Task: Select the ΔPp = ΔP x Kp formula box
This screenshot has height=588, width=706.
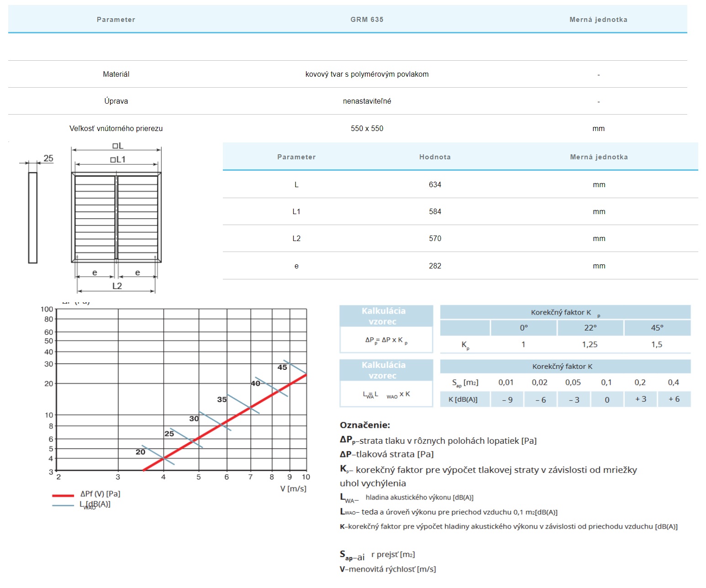Action: coord(386,340)
